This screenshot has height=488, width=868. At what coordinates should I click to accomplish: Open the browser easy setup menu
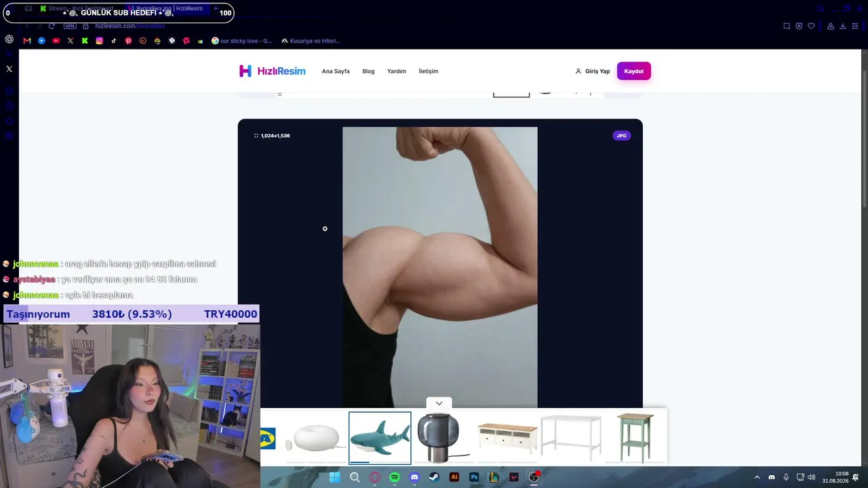(856, 26)
